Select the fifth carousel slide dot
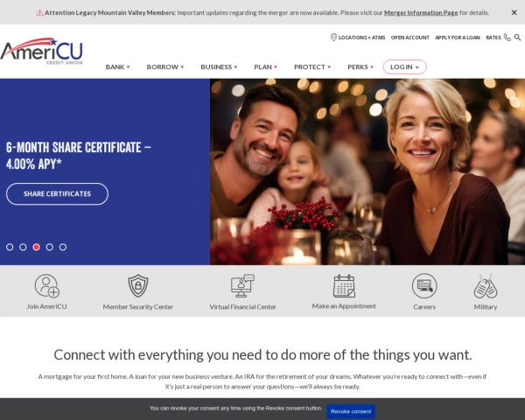 tap(63, 247)
